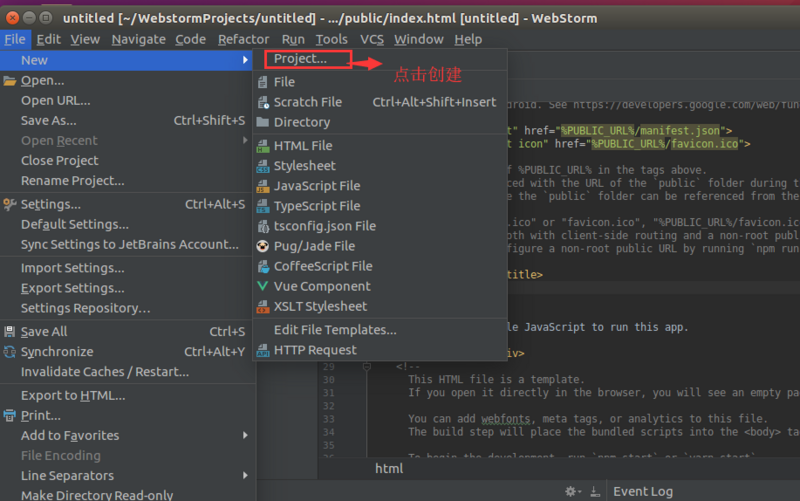Viewport: 800px width, 501px height.
Task: Open the Refactor menu
Action: [243, 39]
